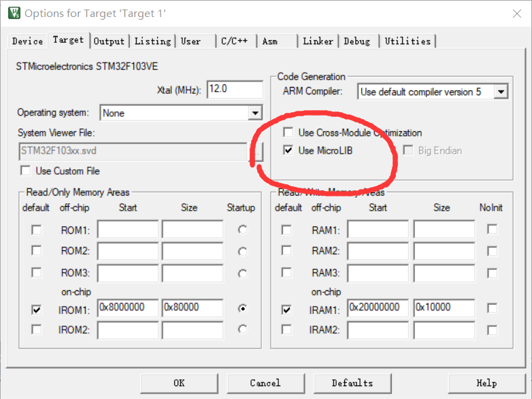
Task: Enable NoInit for IRAM1
Action: click(x=493, y=308)
